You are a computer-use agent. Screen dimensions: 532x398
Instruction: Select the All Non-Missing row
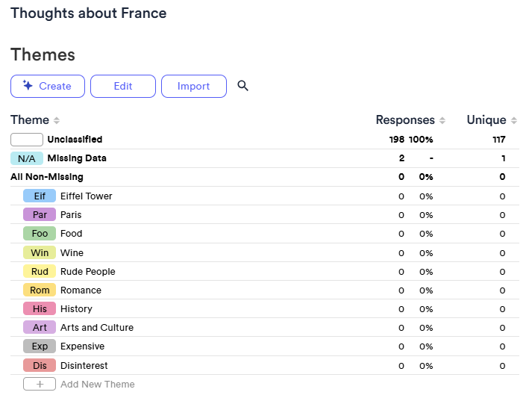click(265, 177)
